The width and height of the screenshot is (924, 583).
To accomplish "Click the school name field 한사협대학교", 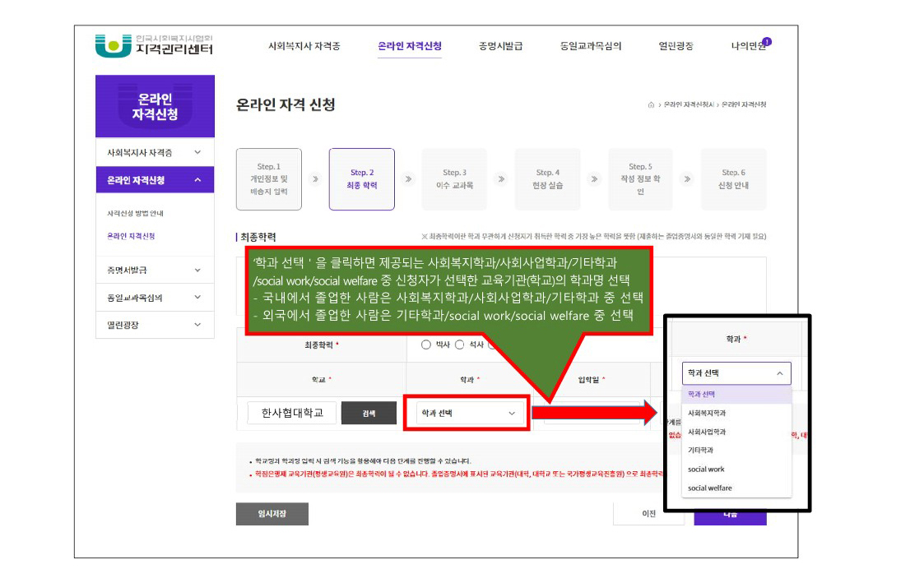I will [x=292, y=413].
